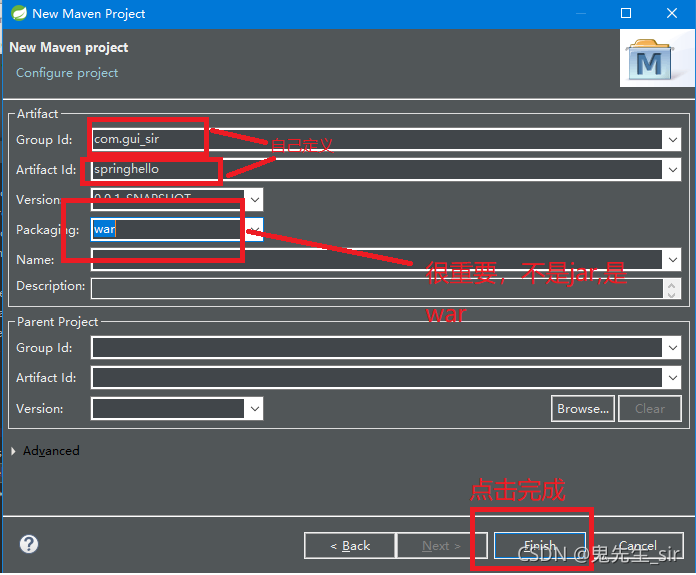Close the New Maven Project dialog
The height and width of the screenshot is (575, 696).
click(672, 13)
